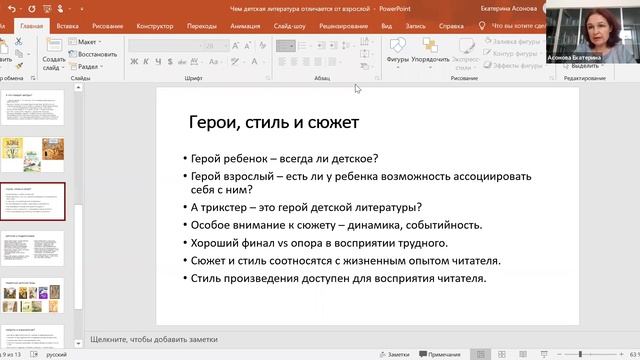Decrease font size with smaller A
This screenshot has width=640, height=360.
click(x=247, y=46)
